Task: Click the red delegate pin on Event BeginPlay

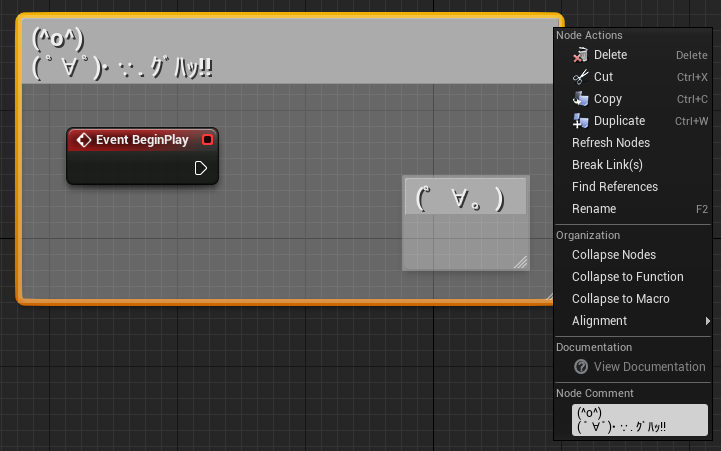Action: tap(207, 140)
